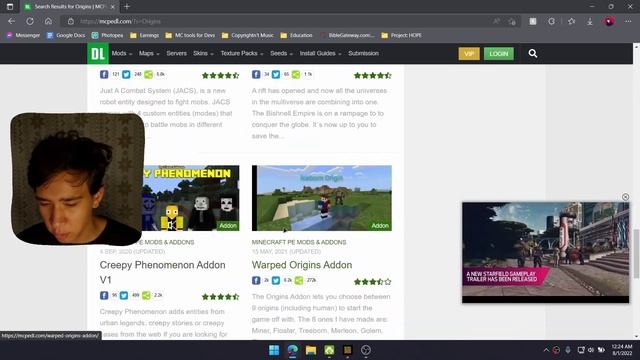Click the MCPEDL DL logo
The height and width of the screenshot is (360, 640).
coord(98,53)
